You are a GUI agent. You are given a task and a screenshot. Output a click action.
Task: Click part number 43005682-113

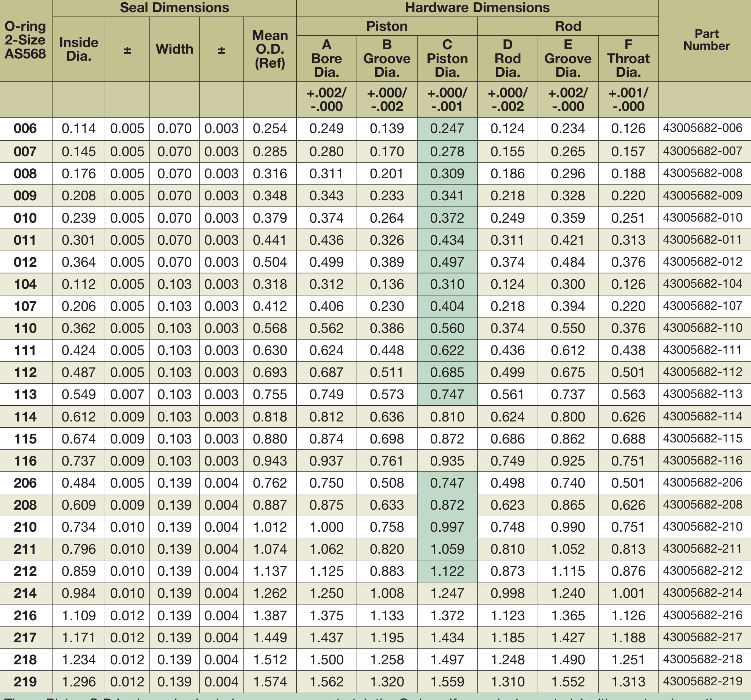tap(703, 394)
